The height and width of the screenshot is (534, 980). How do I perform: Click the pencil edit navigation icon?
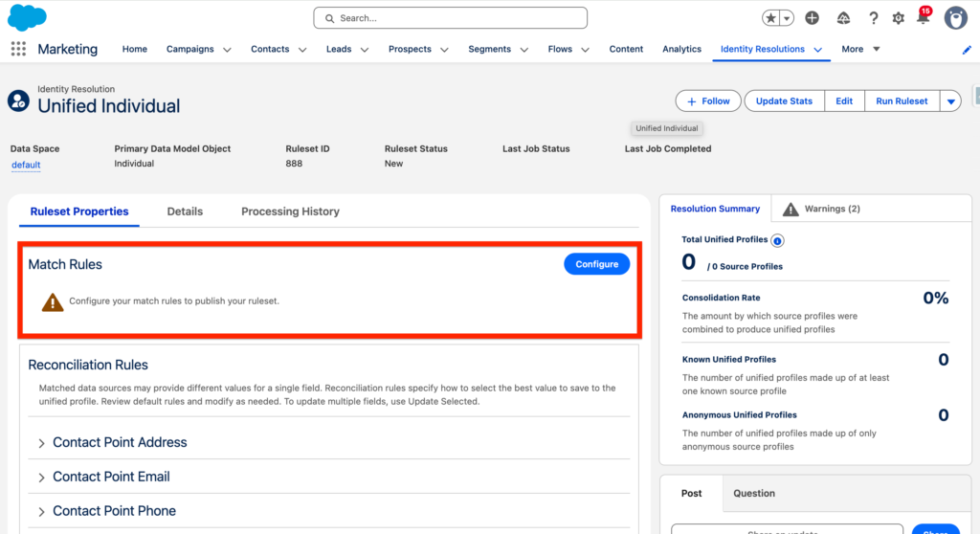967,50
